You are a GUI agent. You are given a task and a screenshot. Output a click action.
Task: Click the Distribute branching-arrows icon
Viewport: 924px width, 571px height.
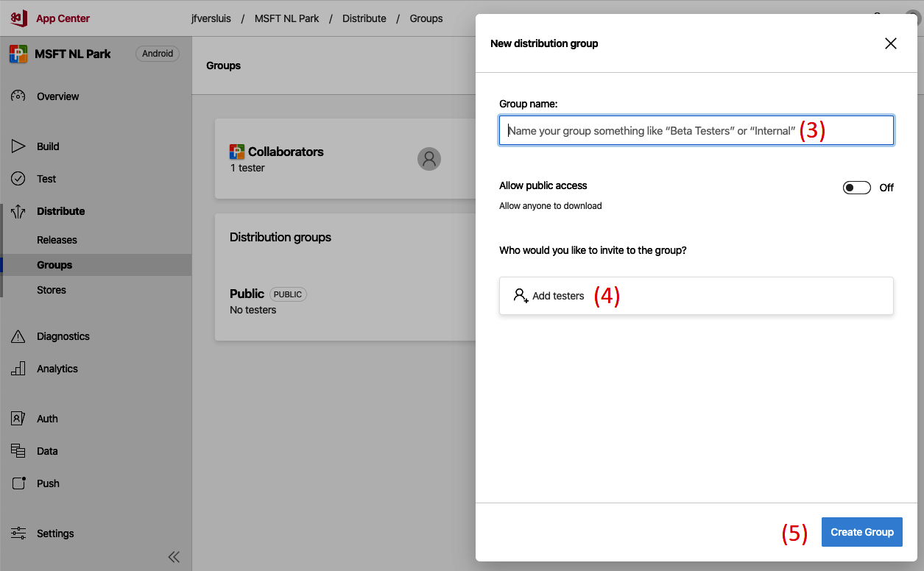click(18, 211)
